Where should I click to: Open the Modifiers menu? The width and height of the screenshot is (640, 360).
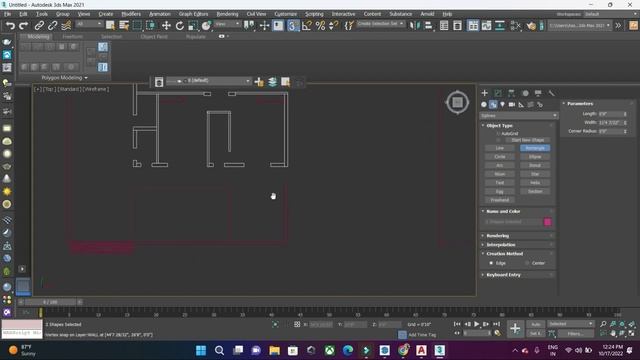pyautogui.click(x=131, y=14)
